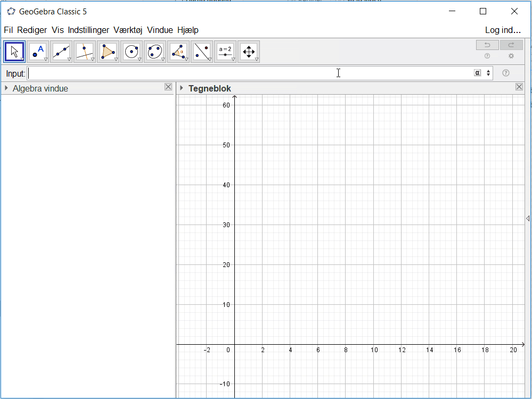The image size is (532, 399).
Task: Click the y-axis label 30
Action: [x=226, y=225]
